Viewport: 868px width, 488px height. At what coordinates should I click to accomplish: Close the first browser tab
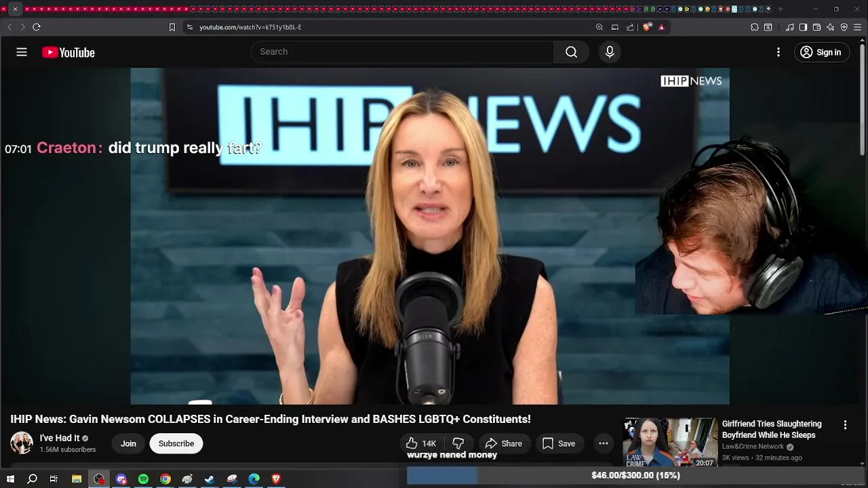[x=15, y=9]
